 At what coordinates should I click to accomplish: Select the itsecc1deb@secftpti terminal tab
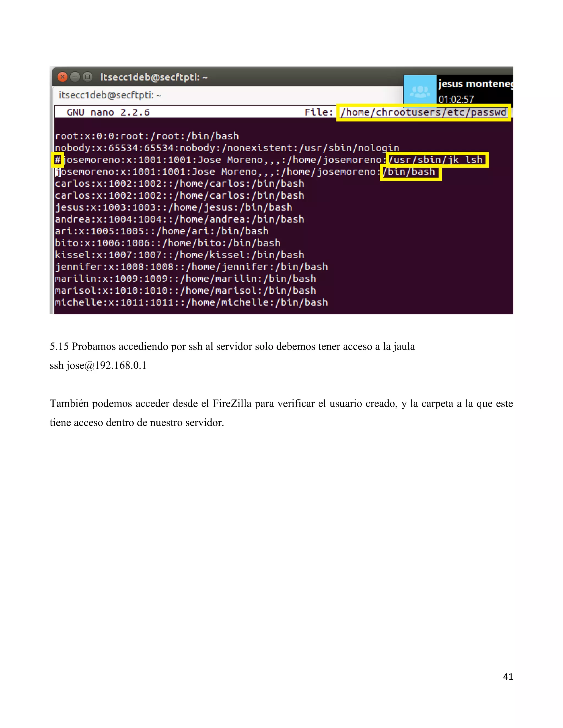[110, 95]
